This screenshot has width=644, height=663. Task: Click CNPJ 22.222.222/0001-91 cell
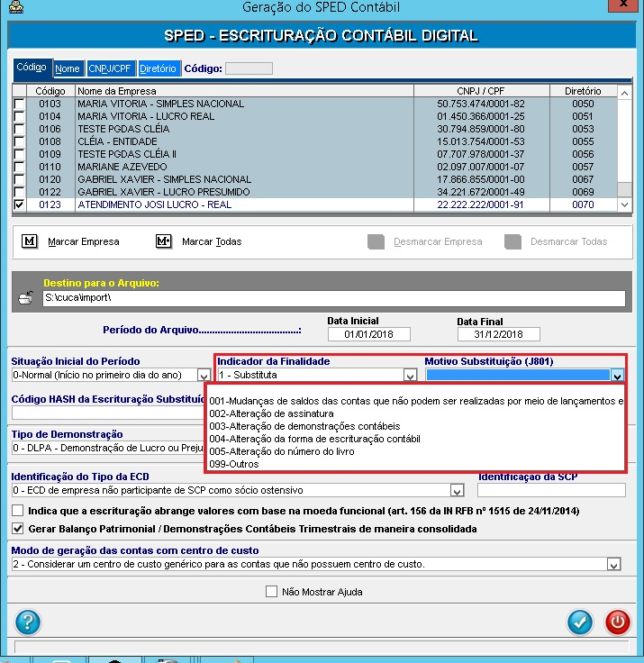click(480, 204)
